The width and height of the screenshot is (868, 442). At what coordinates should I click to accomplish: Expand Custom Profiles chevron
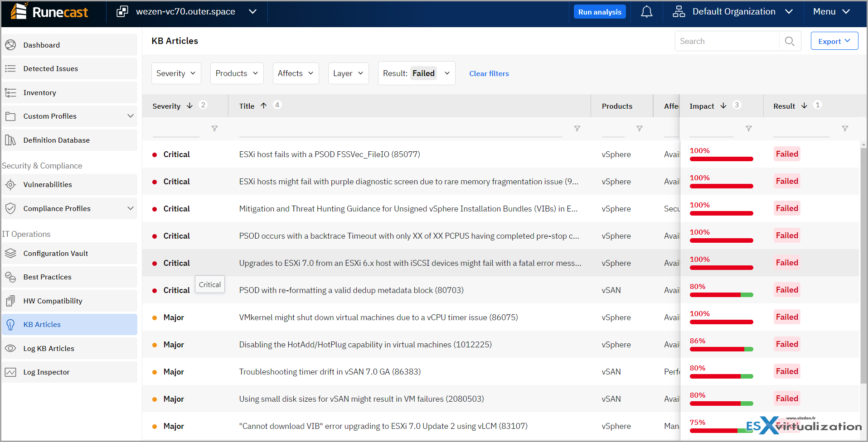[131, 116]
